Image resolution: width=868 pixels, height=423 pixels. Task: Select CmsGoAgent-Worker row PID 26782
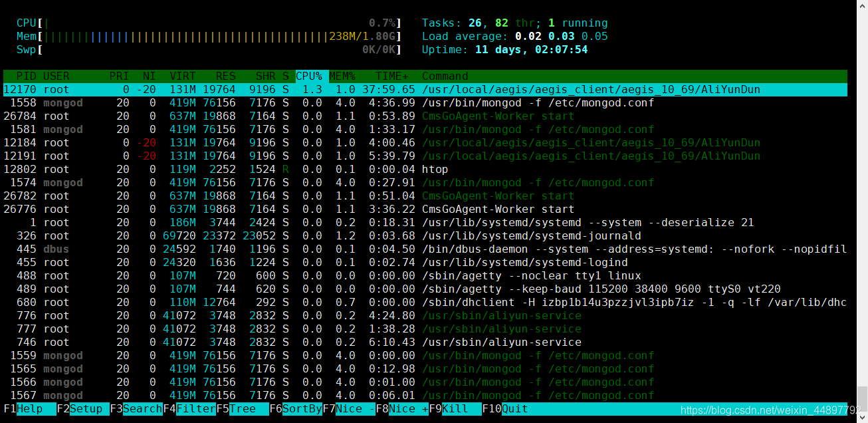pyautogui.click(x=425, y=196)
